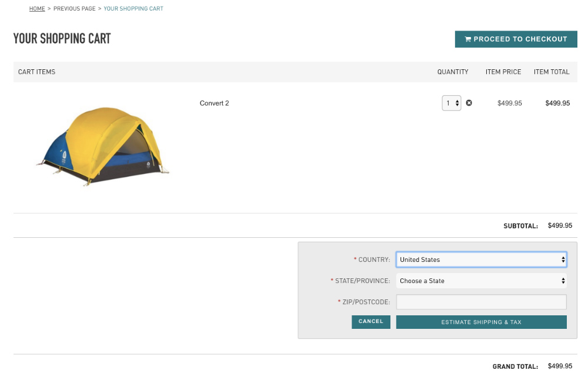Viewport: 588px width, 377px height.
Task: Click Proceed to Checkout text
Action: pos(520,39)
